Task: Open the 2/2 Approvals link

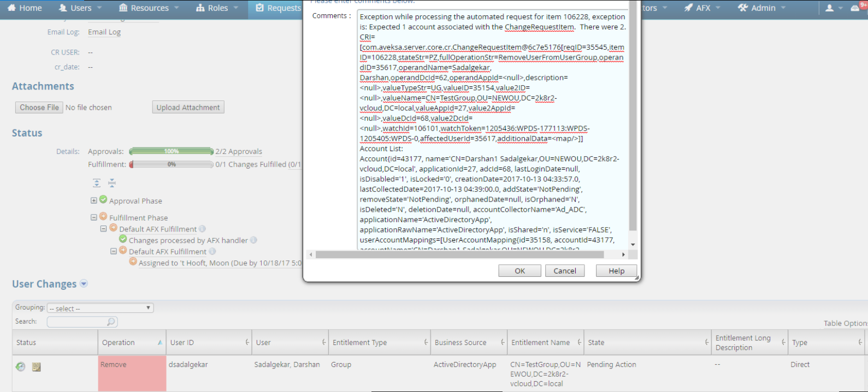Action: coord(239,151)
